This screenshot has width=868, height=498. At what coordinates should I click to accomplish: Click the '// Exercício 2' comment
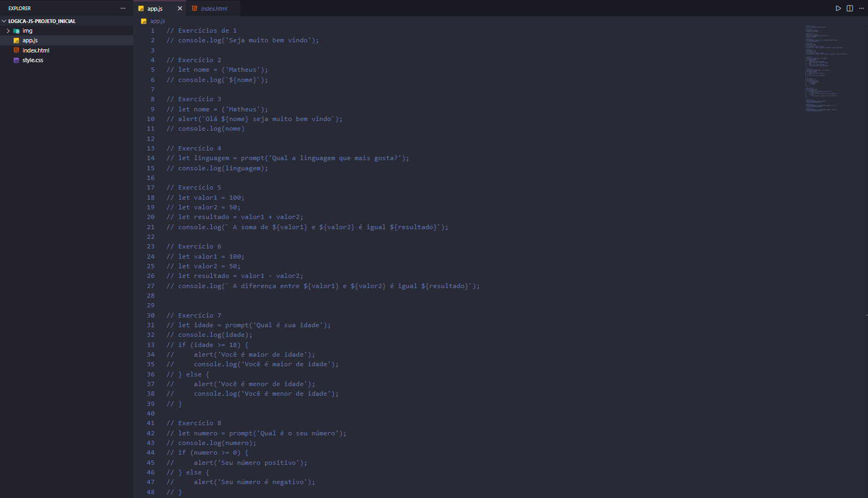pyautogui.click(x=194, y=60)
